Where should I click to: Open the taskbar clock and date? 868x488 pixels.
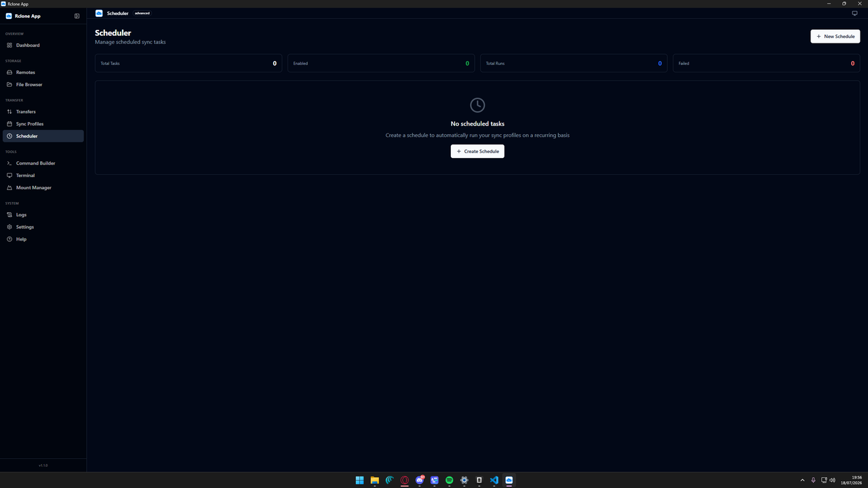[x=852, y=480]
